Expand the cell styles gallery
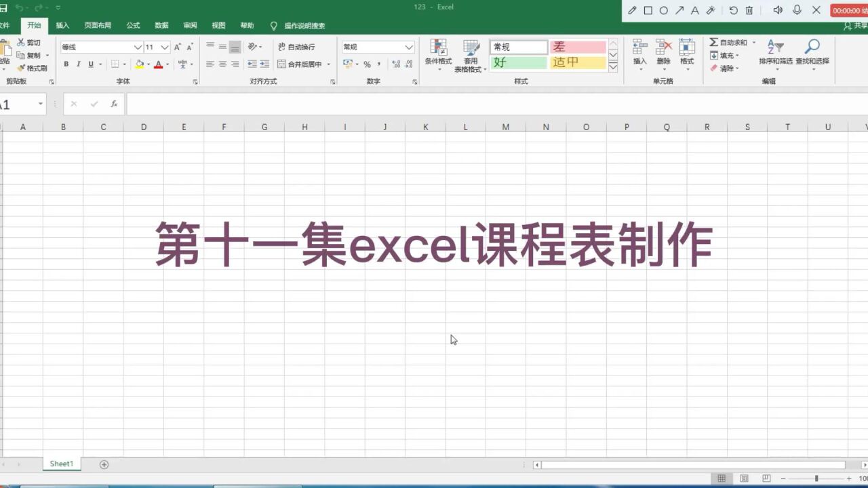This screenshot has width=868, height=488. pyautogui.click(x=613, y=67)
